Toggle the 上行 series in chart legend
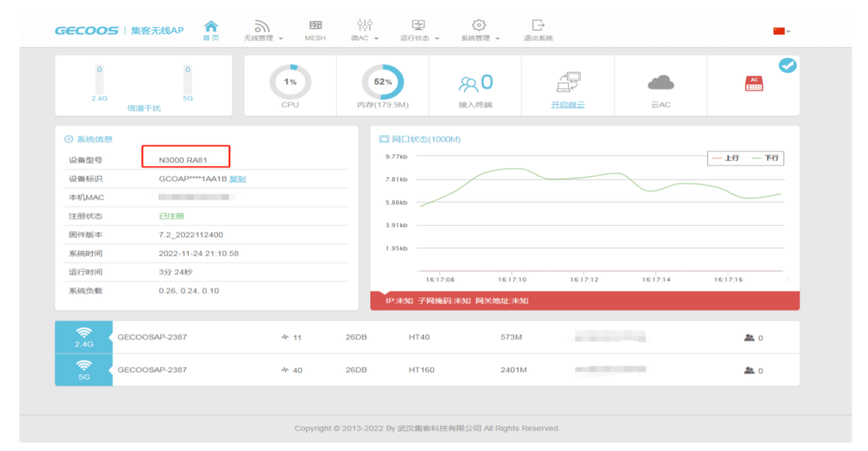868x451 pixels. tap(725, 158)
